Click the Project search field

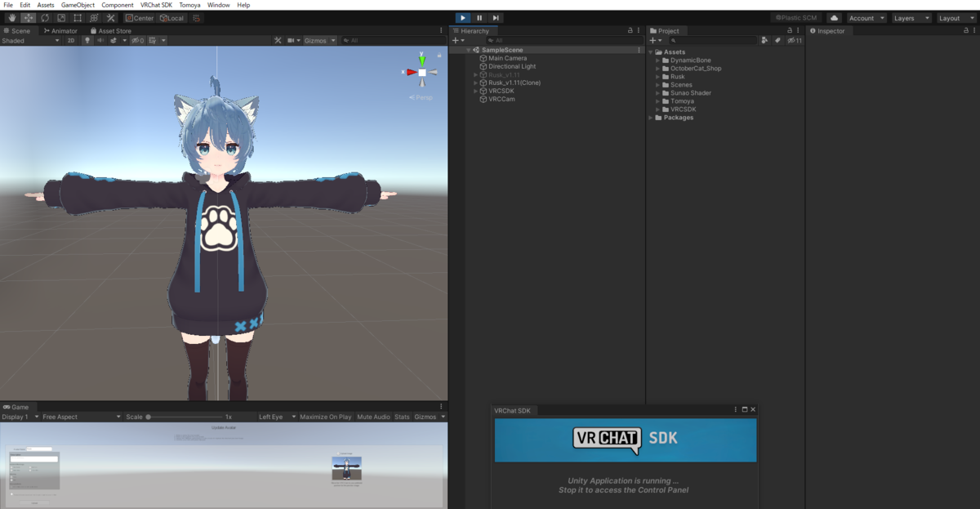click(x=714, y=40)
